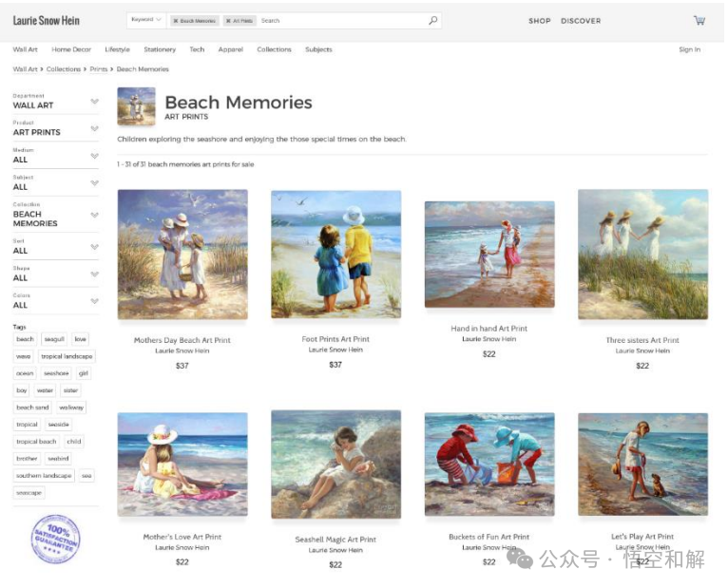728x588 pixels.
Task: Select the wave tag
Action: 23,356
